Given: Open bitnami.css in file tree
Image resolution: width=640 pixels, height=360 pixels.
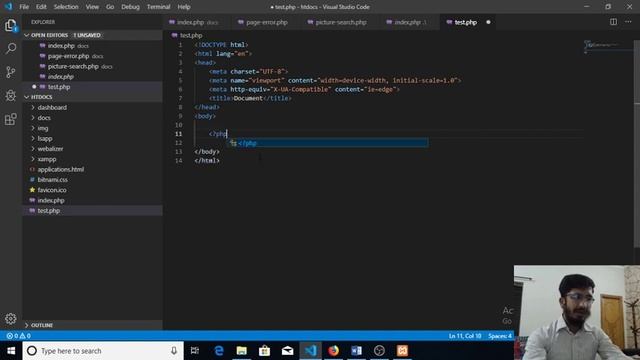Looking at the screenshot, I should 52,180.
